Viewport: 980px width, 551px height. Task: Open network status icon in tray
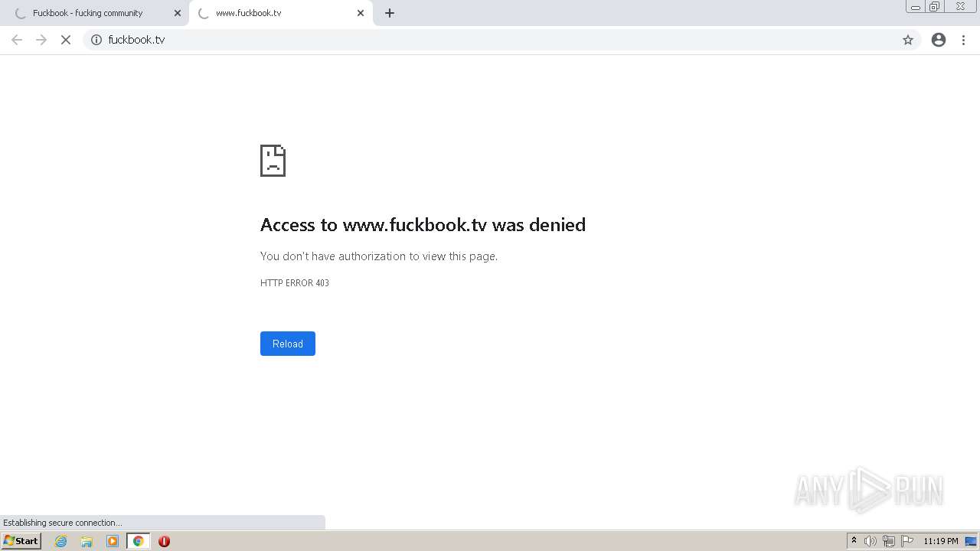pyautogui.click(x=889, y=541)
